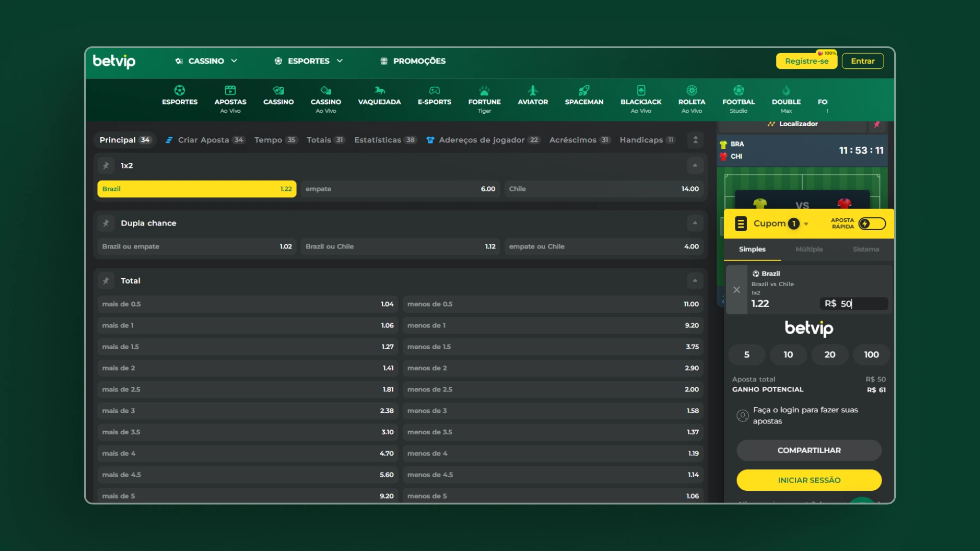
Task: Open the Cassino dropdown menu
Action: coord(206,61)
